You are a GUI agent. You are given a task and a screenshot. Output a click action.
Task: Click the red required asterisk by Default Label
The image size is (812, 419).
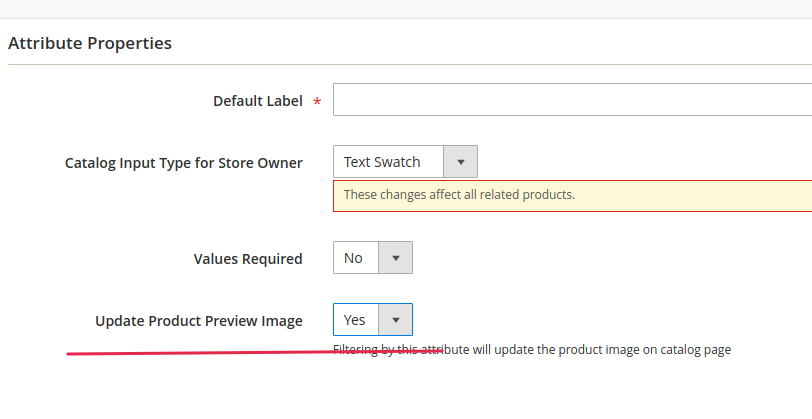coord(317,102)
